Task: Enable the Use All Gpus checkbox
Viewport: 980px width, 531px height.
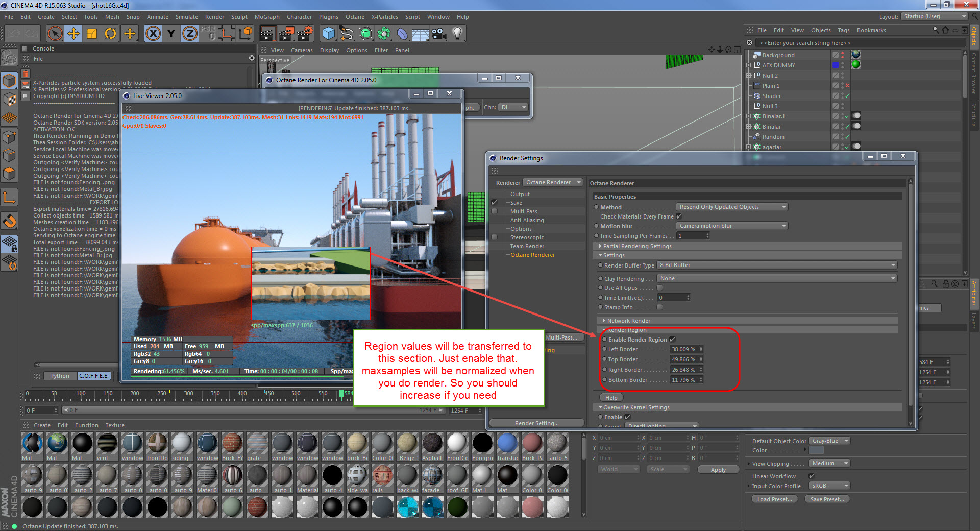Action: (659, 288)
